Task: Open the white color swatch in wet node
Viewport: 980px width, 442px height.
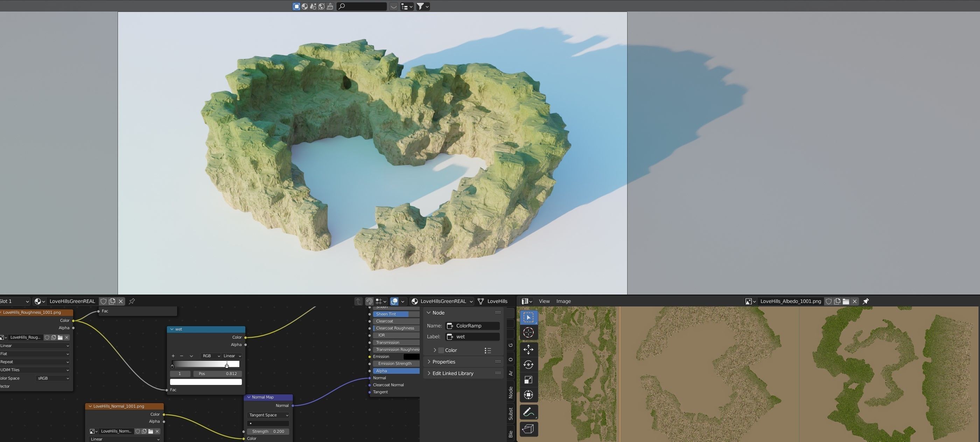Action: tap(206, 382)
